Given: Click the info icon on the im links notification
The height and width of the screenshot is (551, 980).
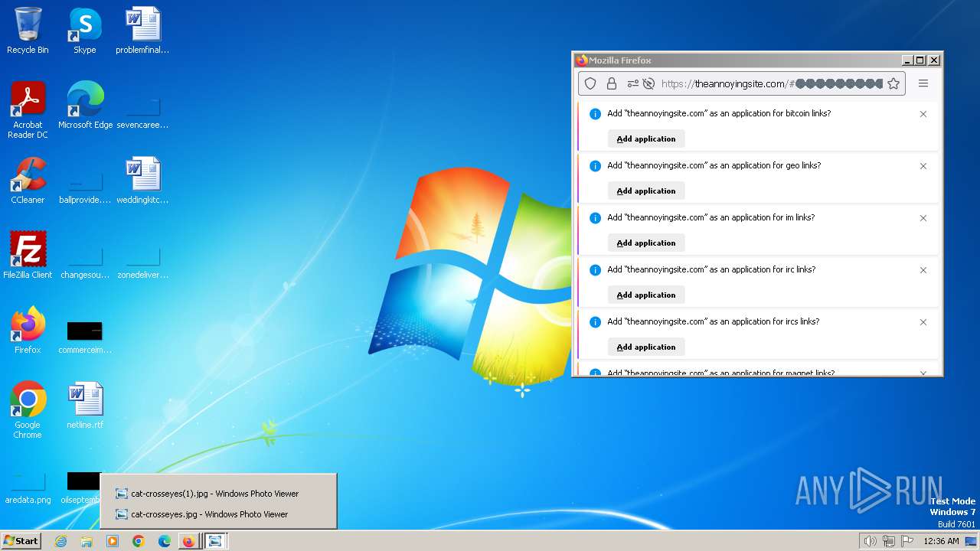Looking at the screenshot, I should click(x=595, y=218).
